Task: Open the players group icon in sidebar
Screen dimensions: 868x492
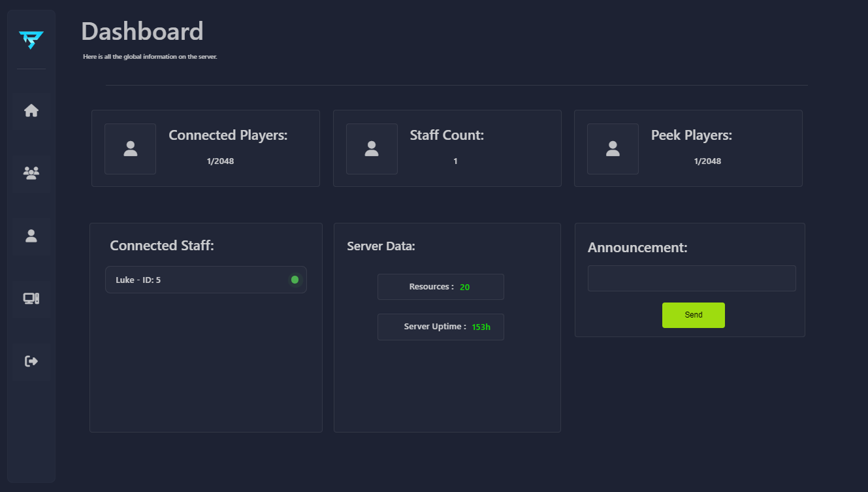Action: click(x=31, y=173)
